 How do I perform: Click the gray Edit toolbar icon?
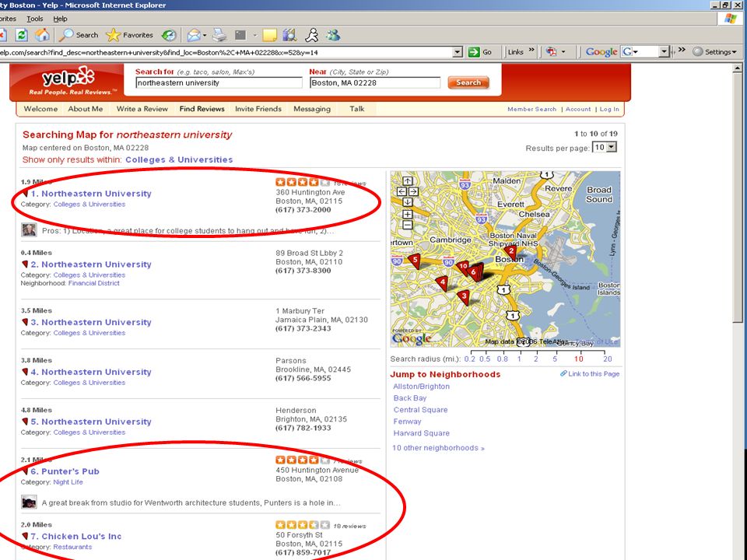click(x=240, y=35)
